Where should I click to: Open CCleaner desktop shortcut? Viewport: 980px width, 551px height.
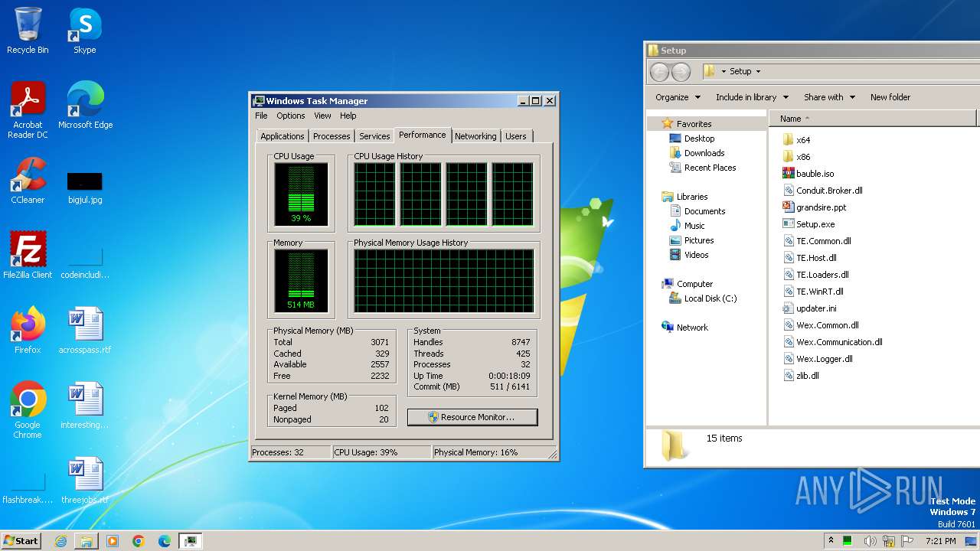[x=28, y=181]
